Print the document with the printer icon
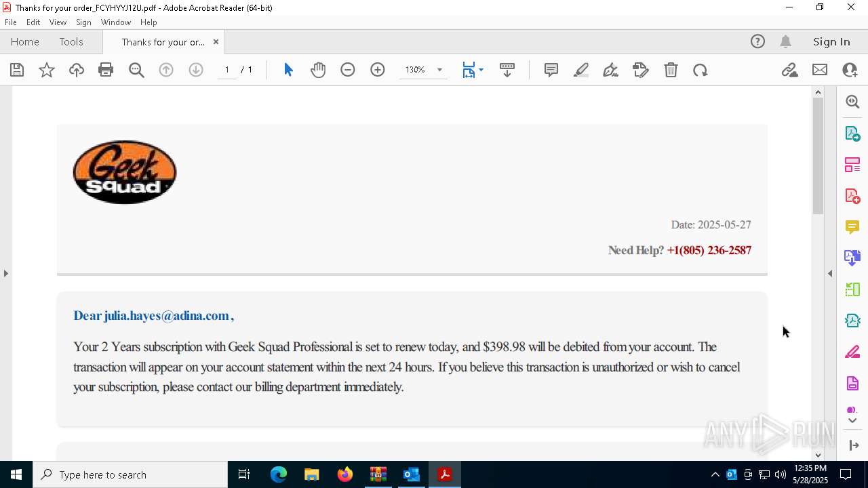Image resolution: width=868 pixels, height=488 pixels. (106, 70)
